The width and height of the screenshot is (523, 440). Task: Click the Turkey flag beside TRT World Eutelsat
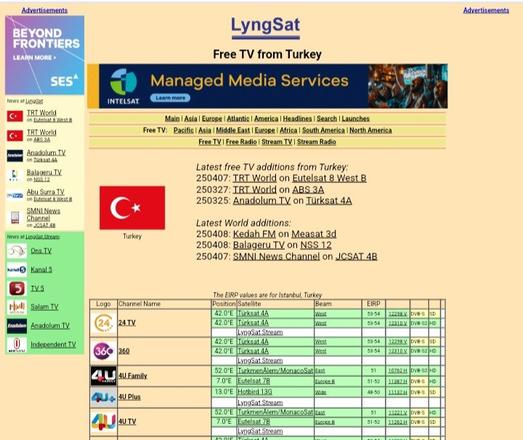pyautogui.click(x=15, y=116)
